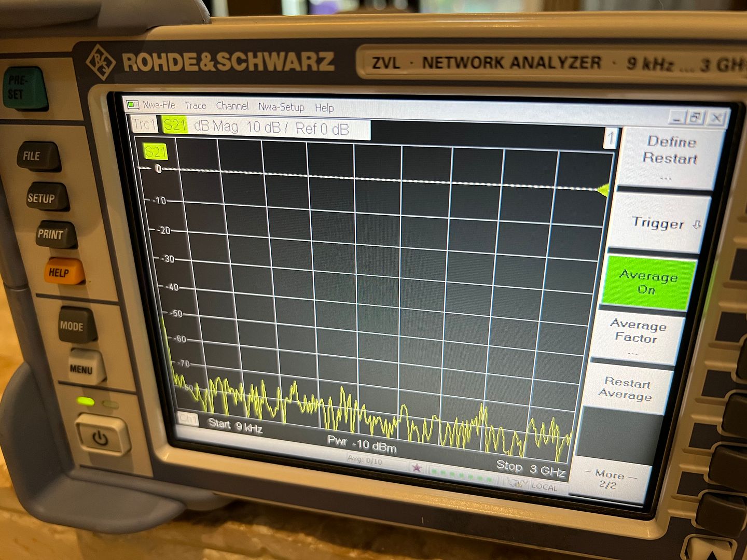747x560 pixels.
Task: Switch softkey page with More 2/2
Action: point(609,479)
